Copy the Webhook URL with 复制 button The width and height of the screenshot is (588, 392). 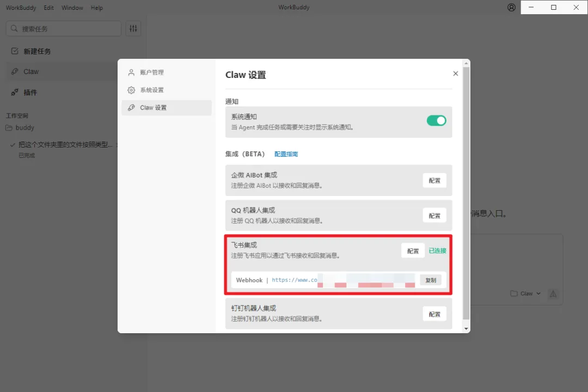pyautogui.click(x=430, y=280)
